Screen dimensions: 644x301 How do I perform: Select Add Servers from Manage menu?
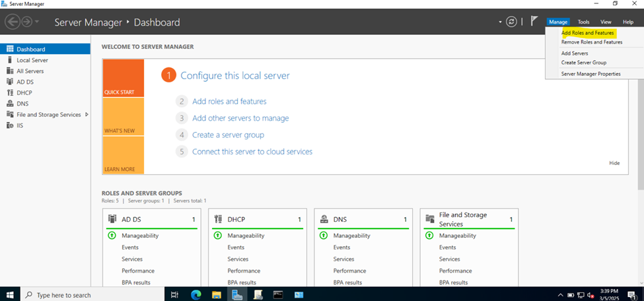click(575, 53)
